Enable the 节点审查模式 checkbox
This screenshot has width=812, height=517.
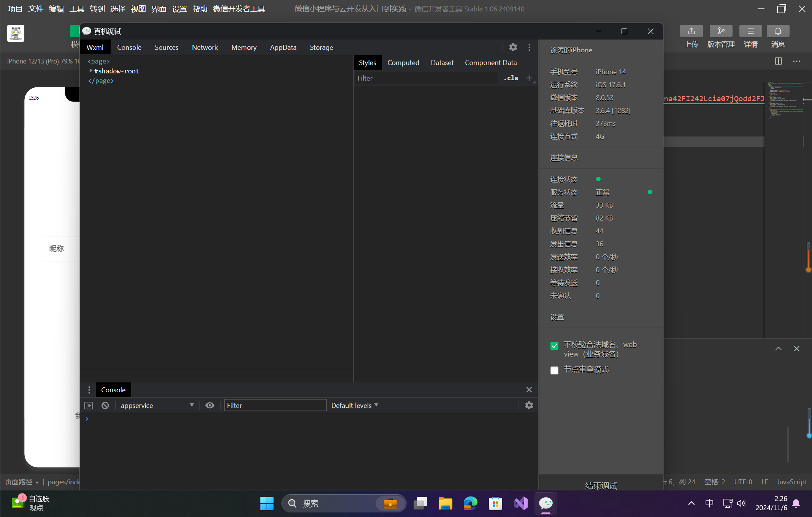[554, 370]
